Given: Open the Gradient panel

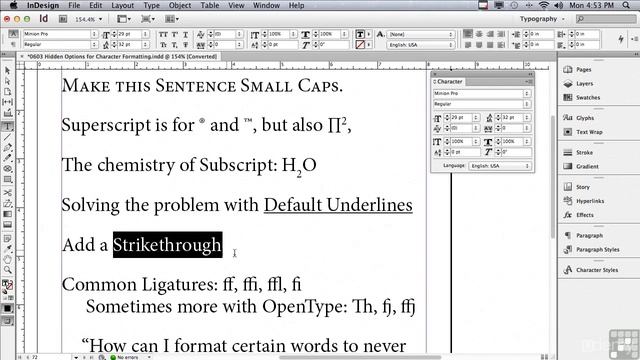Looking at the screenshot, I should (581, 167).
